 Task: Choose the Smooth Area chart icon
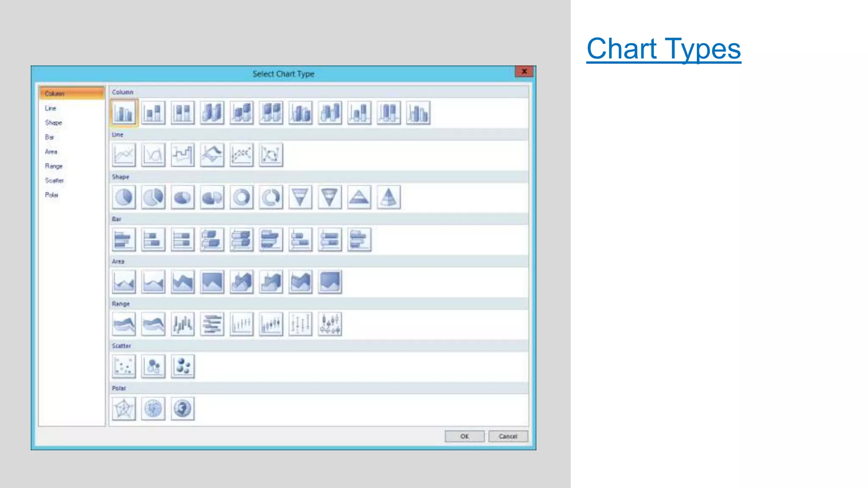coord(153,282)
